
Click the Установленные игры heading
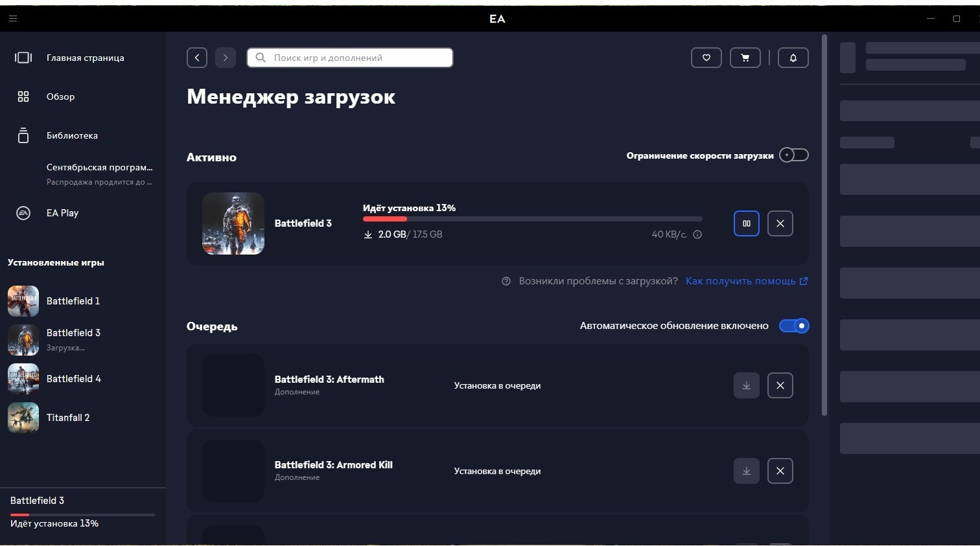(x=56, y=262)
